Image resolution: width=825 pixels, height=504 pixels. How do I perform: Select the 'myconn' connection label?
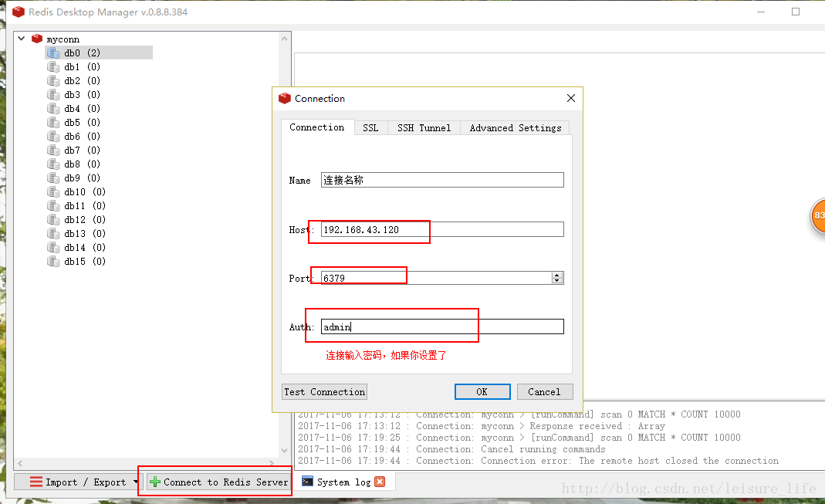coord(63,39)
